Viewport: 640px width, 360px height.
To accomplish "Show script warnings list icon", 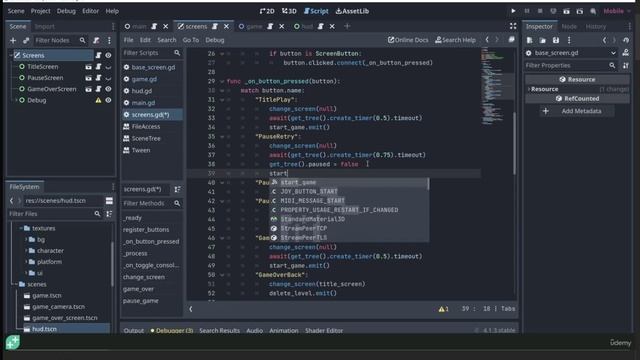I will tap(444, 309).
